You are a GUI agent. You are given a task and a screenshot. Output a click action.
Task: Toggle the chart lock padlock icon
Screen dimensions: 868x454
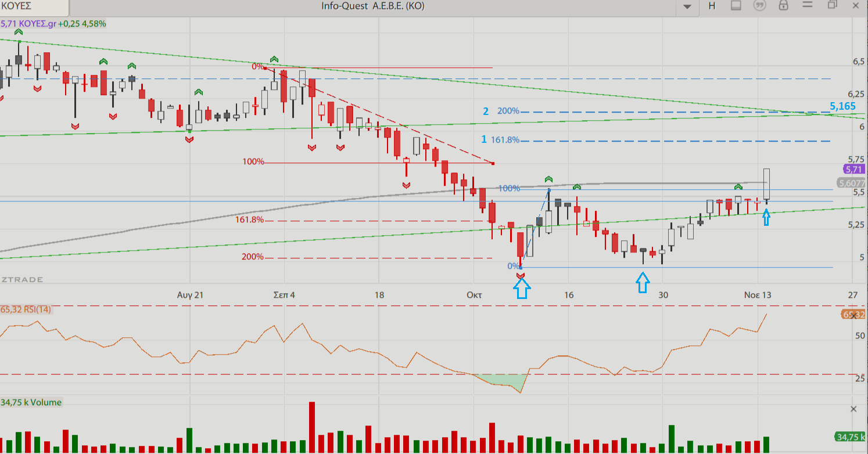point(783,6)
